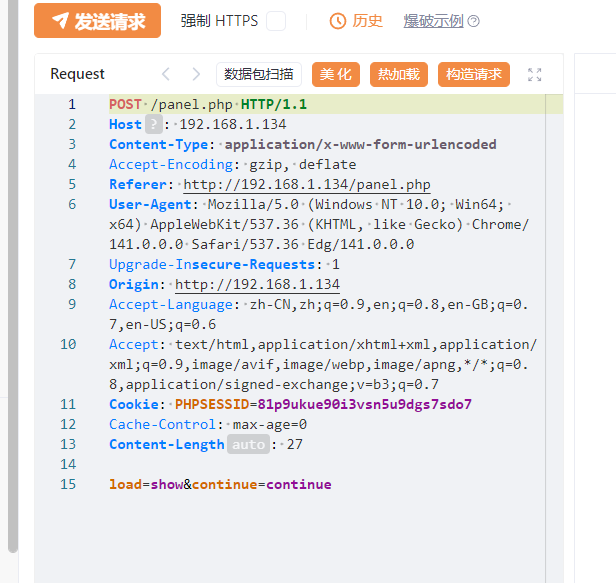Click application/x-www-form-urlencoded value
Screen dimensions: 616x583
pyautogui.click(x=360, y=144)
